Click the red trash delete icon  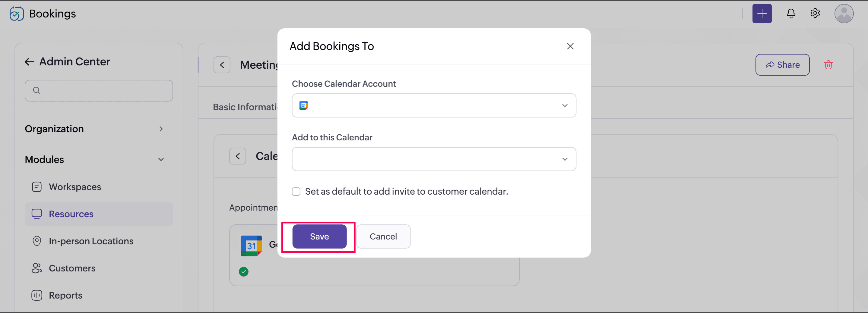click(828, 65)
